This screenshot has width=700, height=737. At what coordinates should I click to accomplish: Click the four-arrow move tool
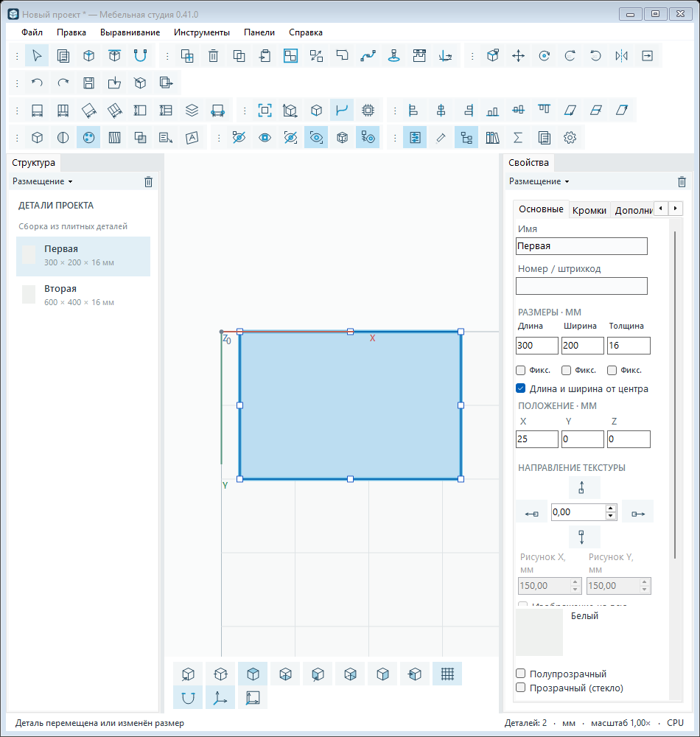coord(518,55)
